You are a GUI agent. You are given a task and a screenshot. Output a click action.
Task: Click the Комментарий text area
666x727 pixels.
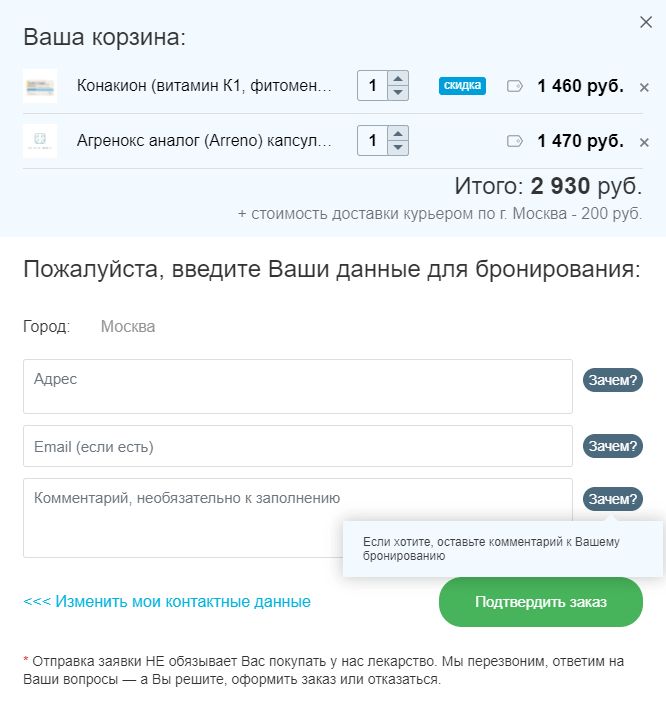click(x=297, y=517)
